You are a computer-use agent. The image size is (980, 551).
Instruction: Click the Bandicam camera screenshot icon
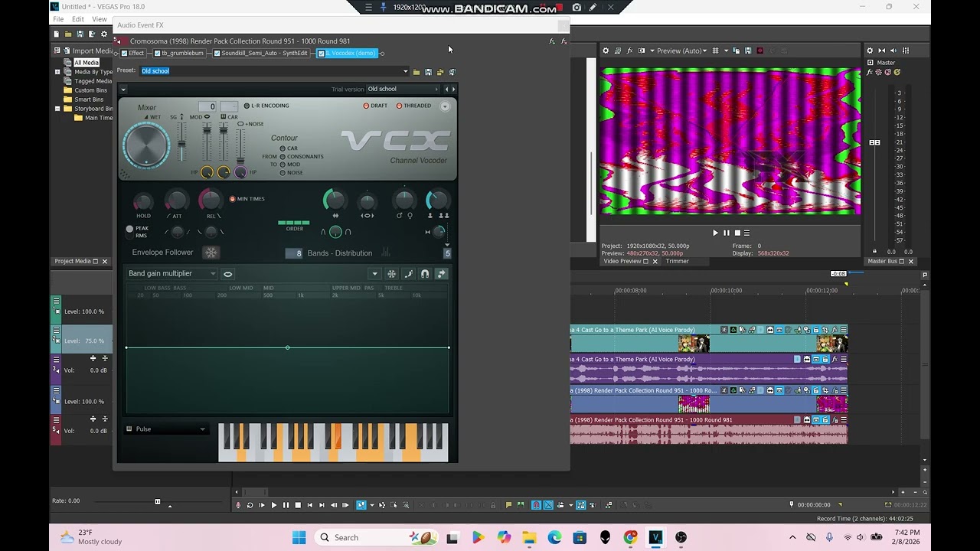point(577,8)
